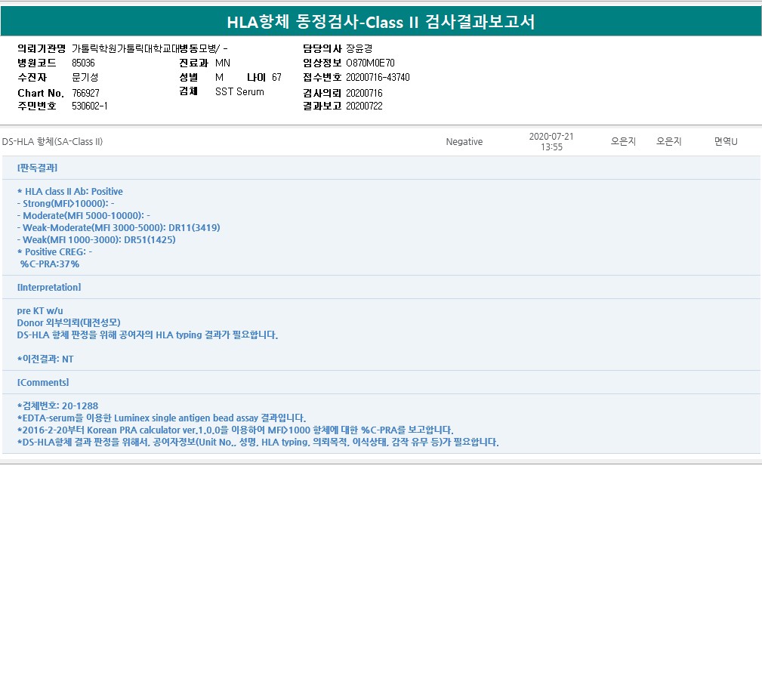Click the [Interpretation] section header
The image size is (762, 700).
49,287
